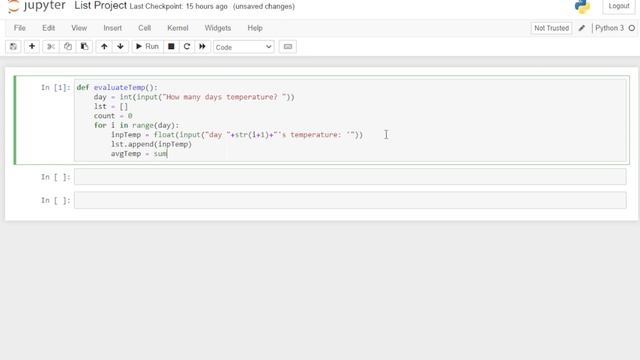Move selected cell up arrow
The image size is (640, 360).
104,47
